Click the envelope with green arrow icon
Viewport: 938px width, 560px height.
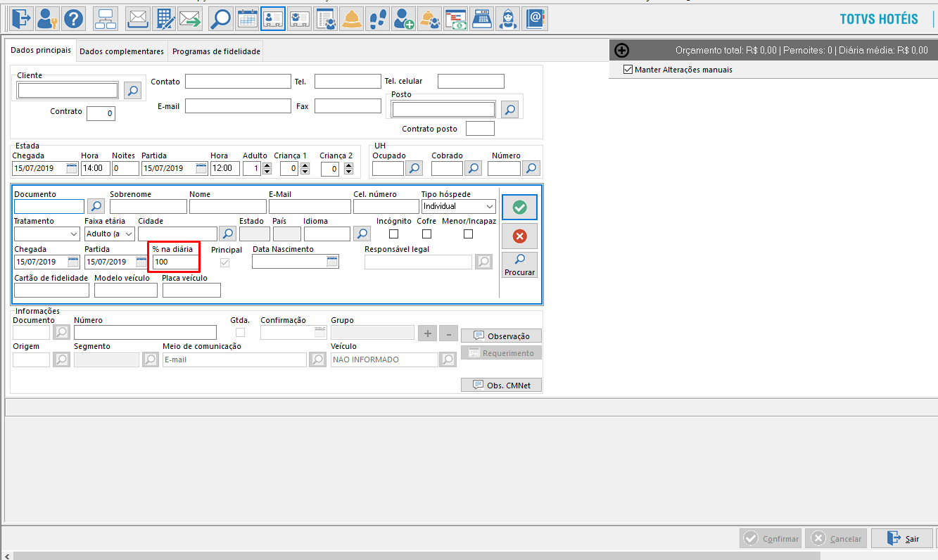tap(190, 18)
